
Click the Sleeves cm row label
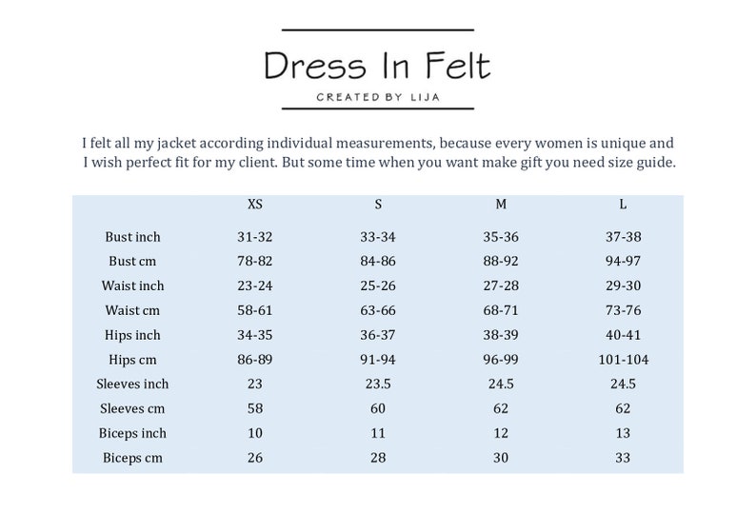tap(132, 408)
